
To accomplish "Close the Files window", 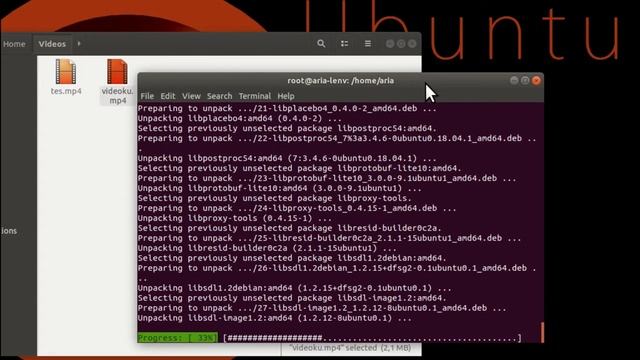I will coord(412,44).
